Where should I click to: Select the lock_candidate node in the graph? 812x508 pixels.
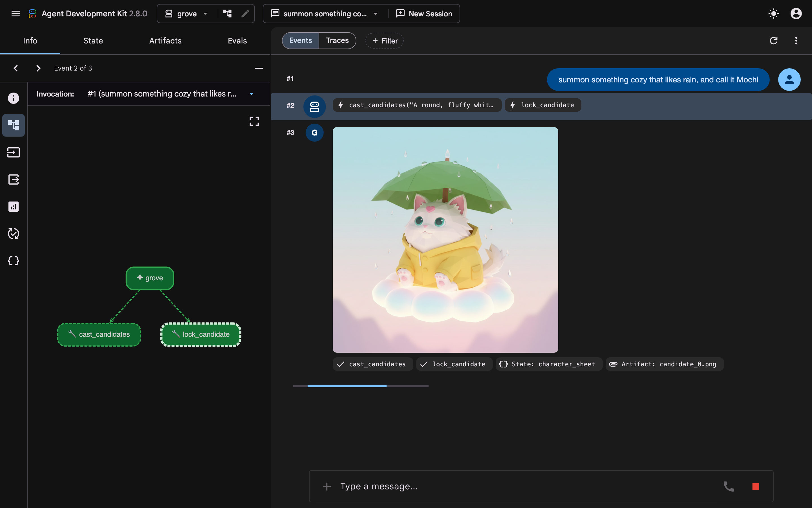tap(201, 335)
